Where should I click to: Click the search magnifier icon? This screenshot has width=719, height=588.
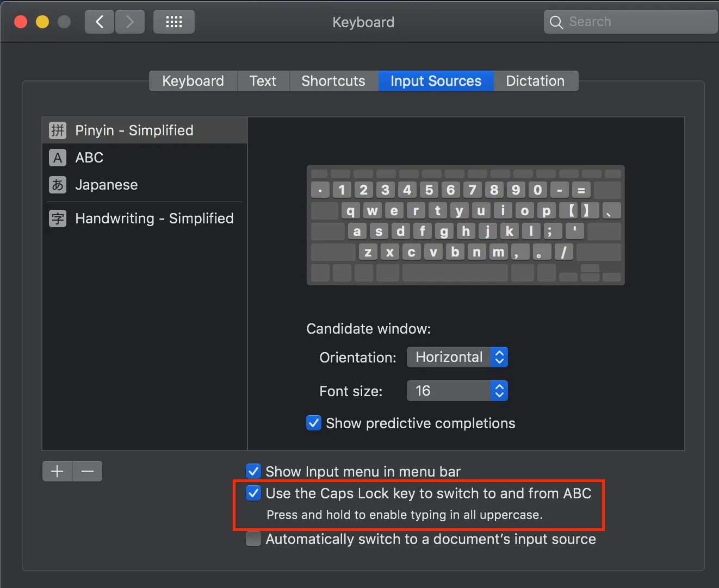pos(556,22)
